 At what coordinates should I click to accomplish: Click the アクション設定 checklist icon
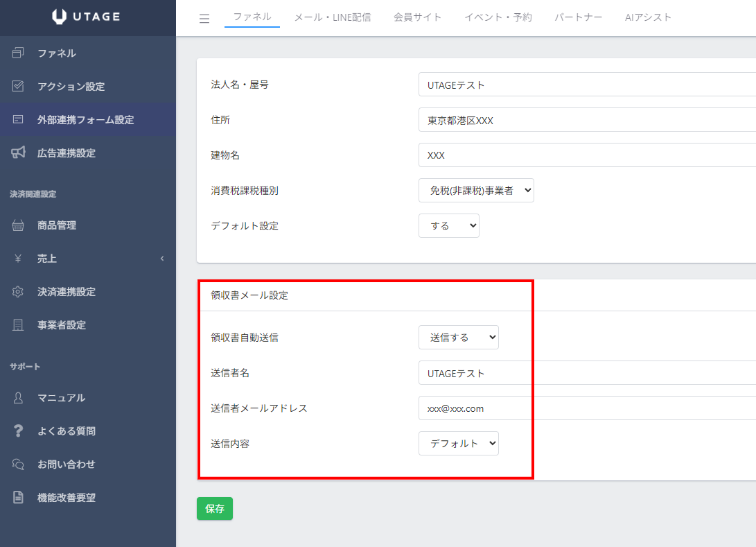(x=18, y=87)
